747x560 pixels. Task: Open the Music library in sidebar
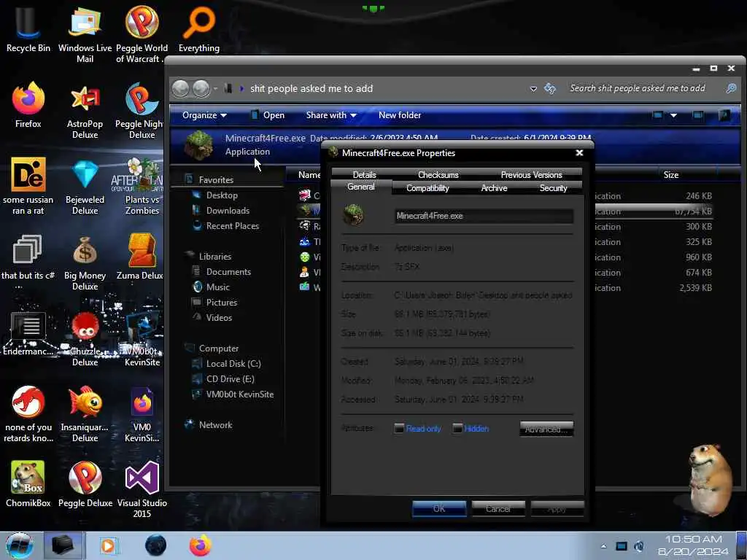pyautogui.click(x=217, y=287)
